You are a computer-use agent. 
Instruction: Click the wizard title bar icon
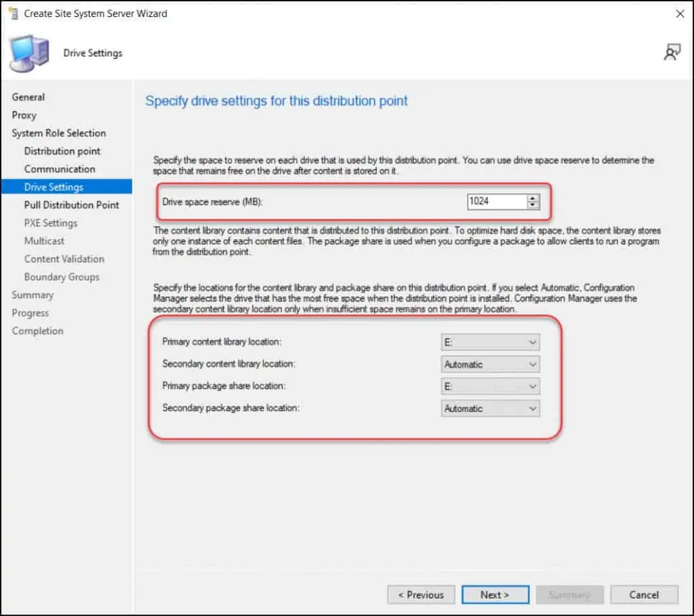click(14, 13)
